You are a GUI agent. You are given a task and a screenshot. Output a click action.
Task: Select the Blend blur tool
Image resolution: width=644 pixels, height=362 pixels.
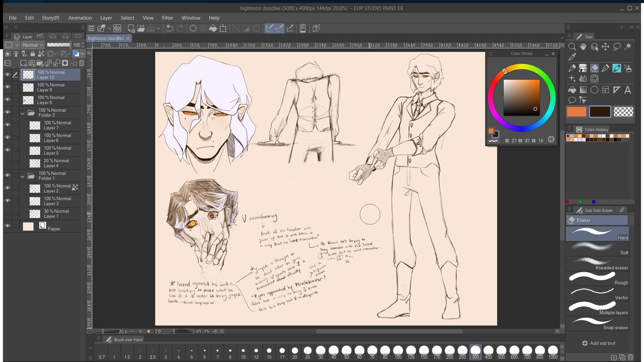click(x=583, y=78)
